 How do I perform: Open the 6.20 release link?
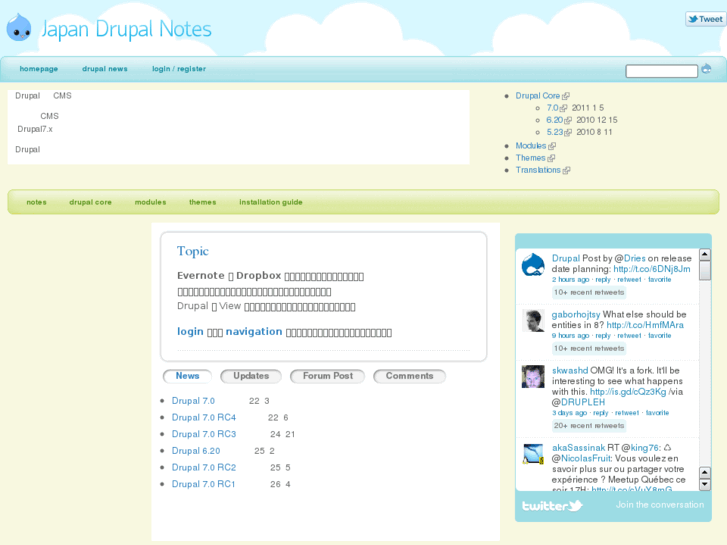point(555,120)
